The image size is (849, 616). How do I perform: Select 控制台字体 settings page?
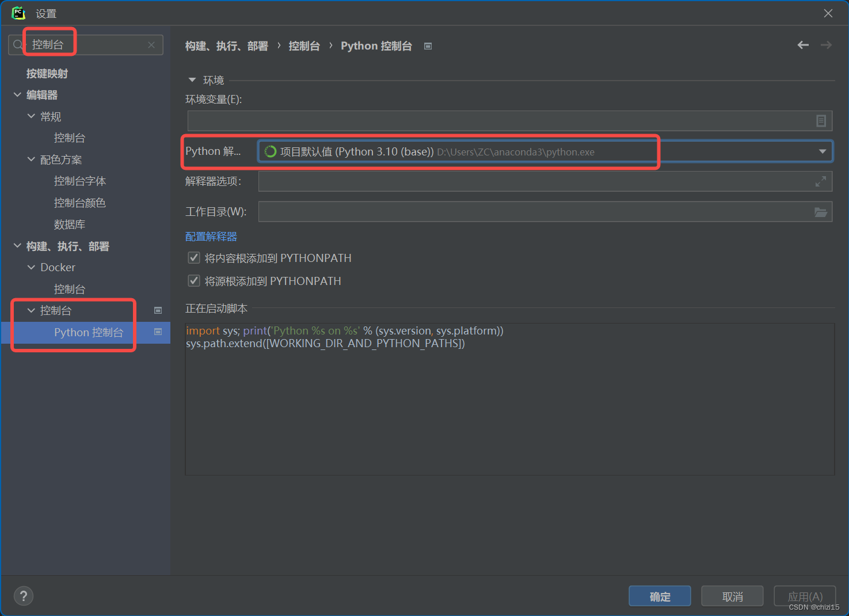click(x=80, y=181)
